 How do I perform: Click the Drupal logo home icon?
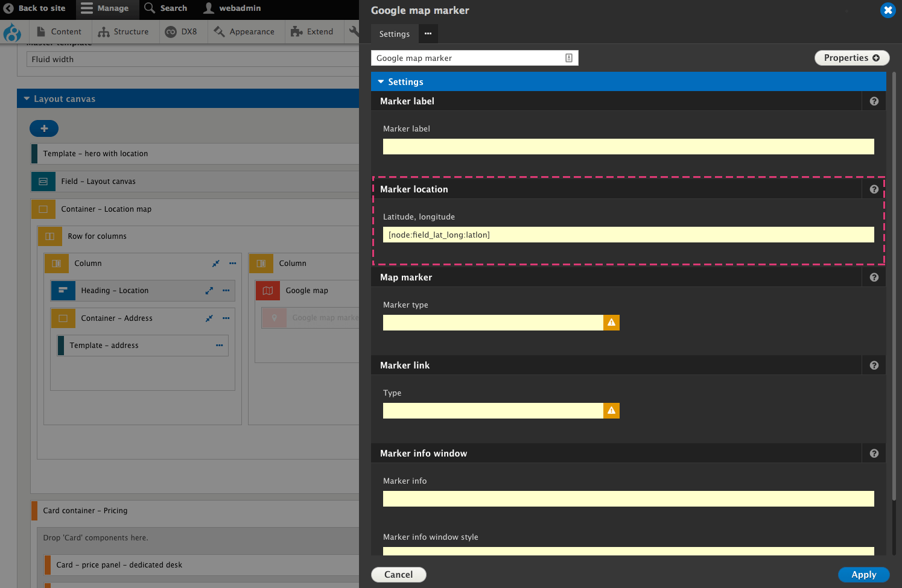pyautogui.click(x=12, y=32)
